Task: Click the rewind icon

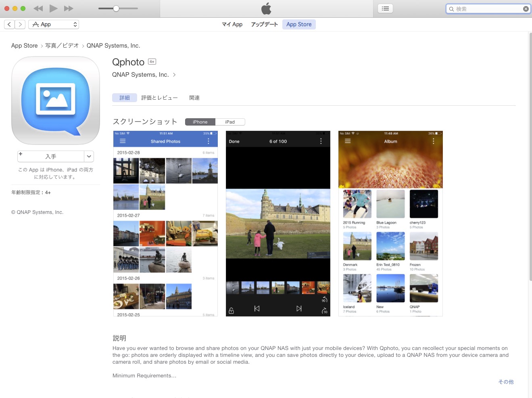Action: click(38, 8)
